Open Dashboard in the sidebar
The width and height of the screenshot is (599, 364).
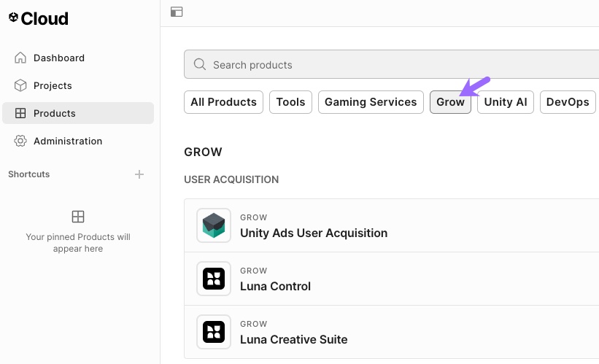(x=78, y=58)
